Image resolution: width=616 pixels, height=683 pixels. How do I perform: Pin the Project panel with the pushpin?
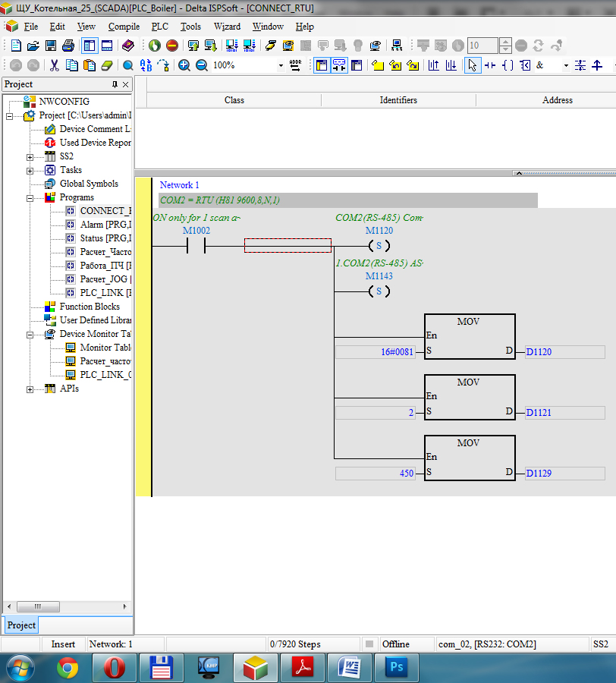pyautogui.click(x=115, y=84)
